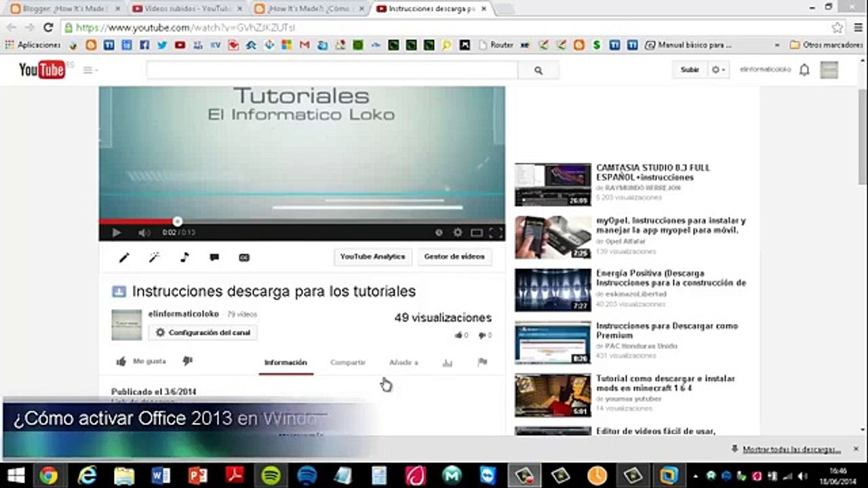Open Instrucciones para Descargar como Premium video

667,331
